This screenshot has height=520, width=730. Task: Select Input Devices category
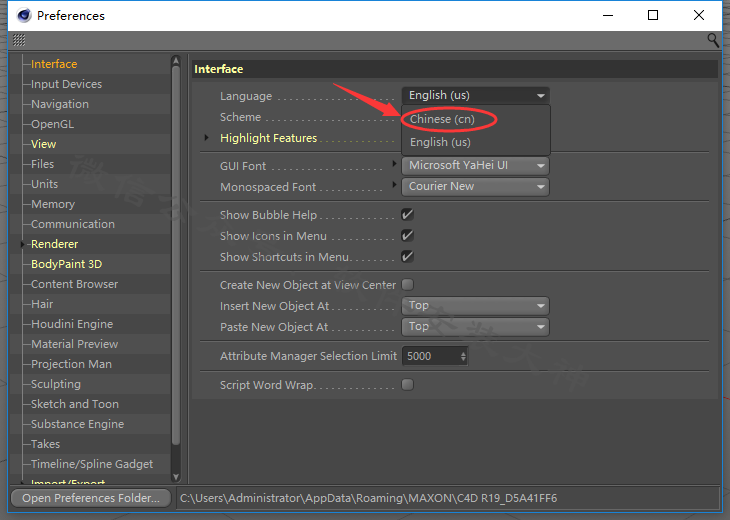click(66, 84)
